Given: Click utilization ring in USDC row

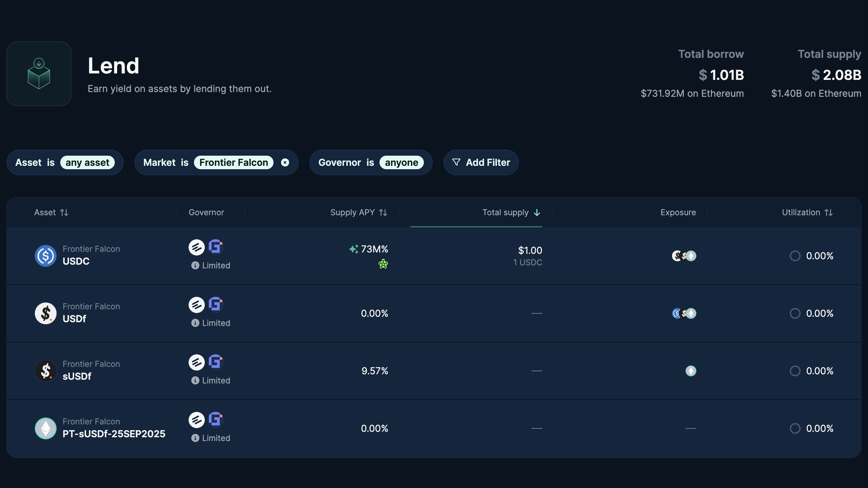Looking at the screenshot, I should [795, 256].
